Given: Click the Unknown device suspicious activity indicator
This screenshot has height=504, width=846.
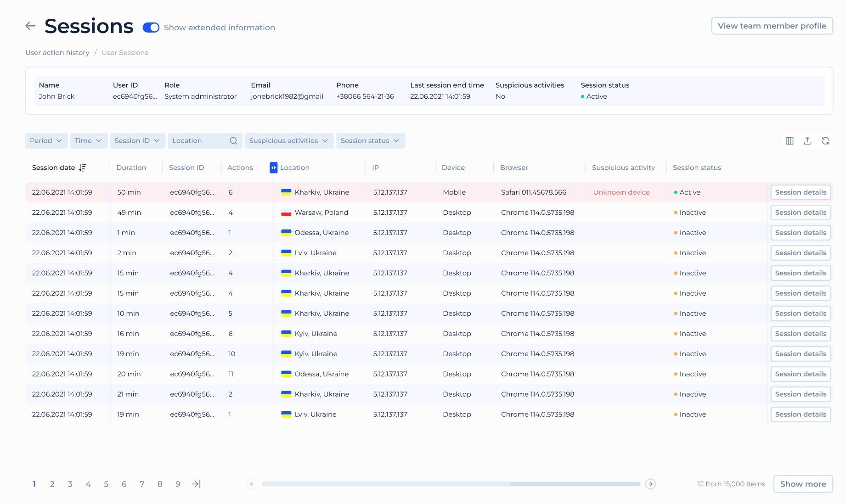Looking at the screenshot, I should tap(621, 192).
